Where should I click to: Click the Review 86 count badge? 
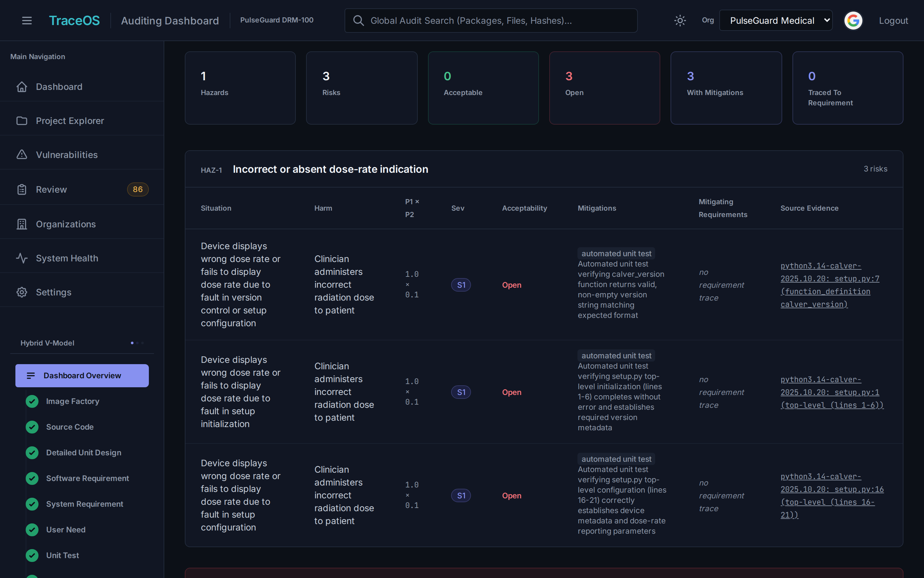pyautogui.click(x=138, y=189)
